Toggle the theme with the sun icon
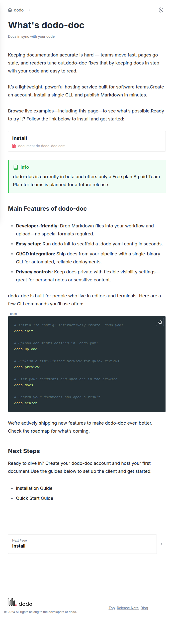170x644 pixels. [161, 10]
